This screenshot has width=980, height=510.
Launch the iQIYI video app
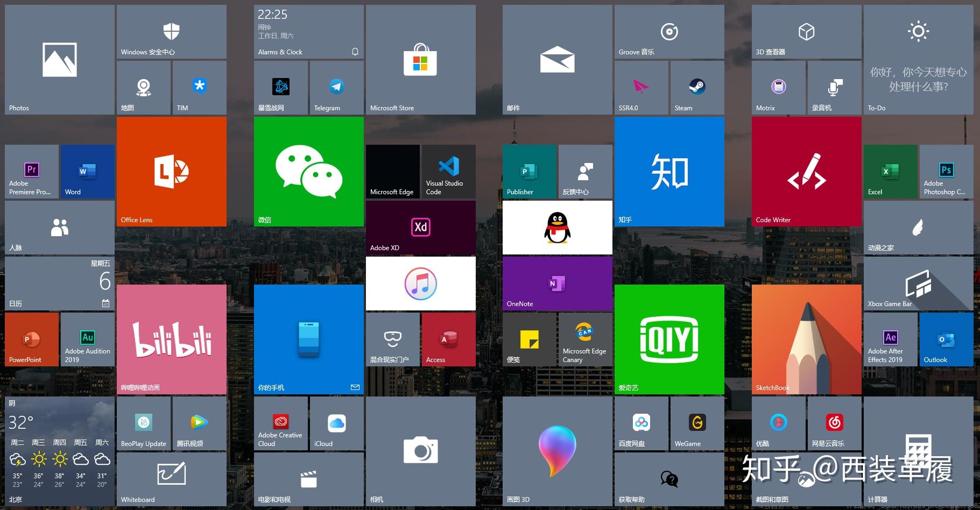[x=669, y=339]
